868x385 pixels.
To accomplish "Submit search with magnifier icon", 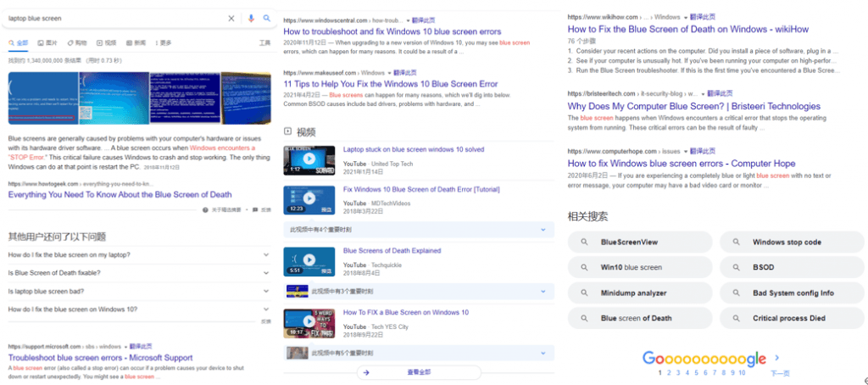I will pyautogui.click(x=267, y=19).
